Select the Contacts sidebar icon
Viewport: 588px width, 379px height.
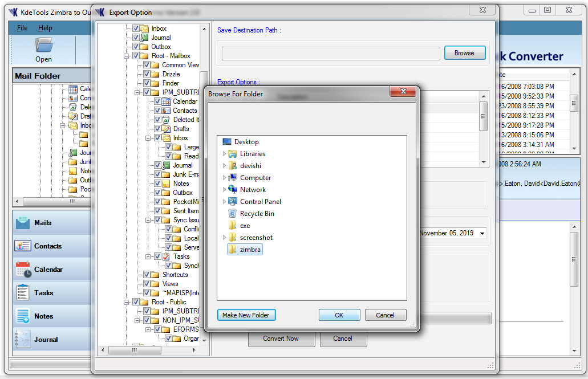tap(23, 246)
